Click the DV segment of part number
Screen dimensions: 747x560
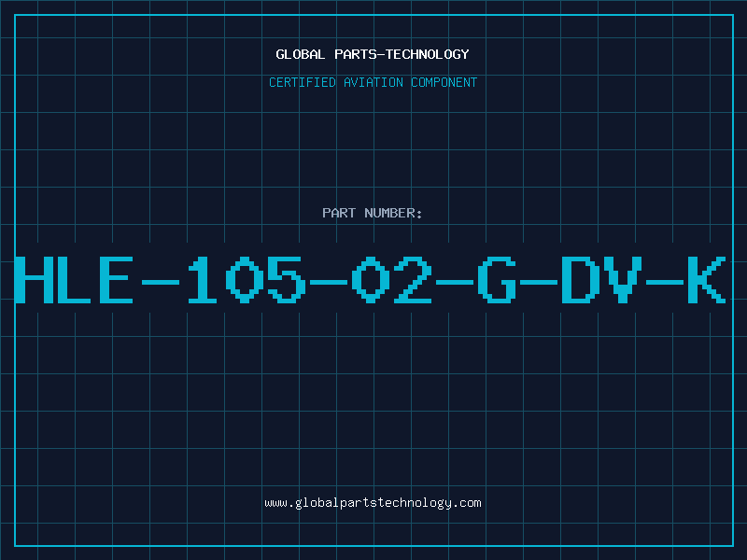coord(601,279)
